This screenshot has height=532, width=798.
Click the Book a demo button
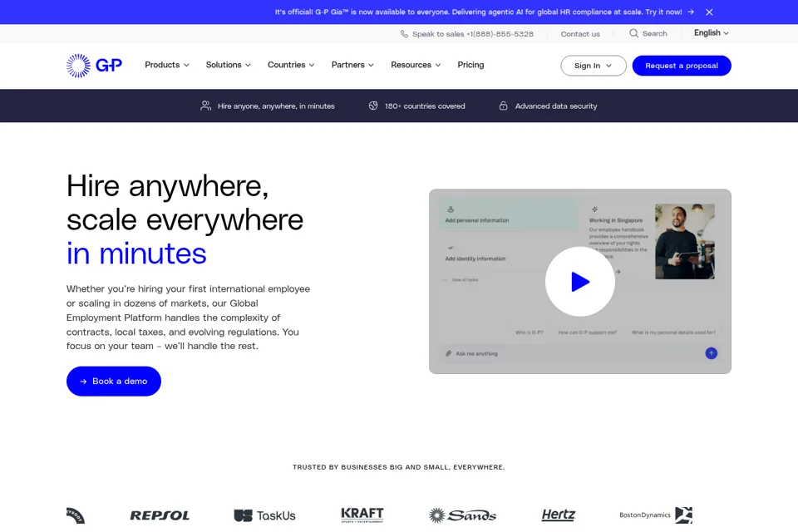[x=114, y=382]
